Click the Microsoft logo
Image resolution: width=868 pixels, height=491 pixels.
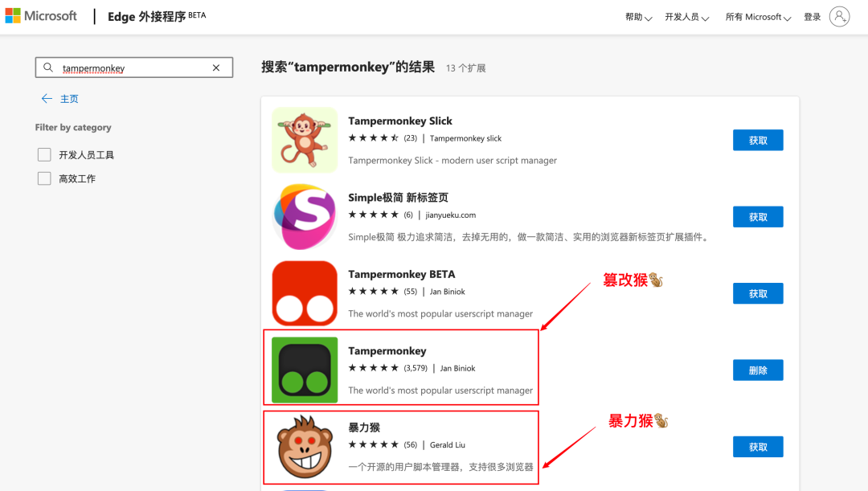click(41, 16)
